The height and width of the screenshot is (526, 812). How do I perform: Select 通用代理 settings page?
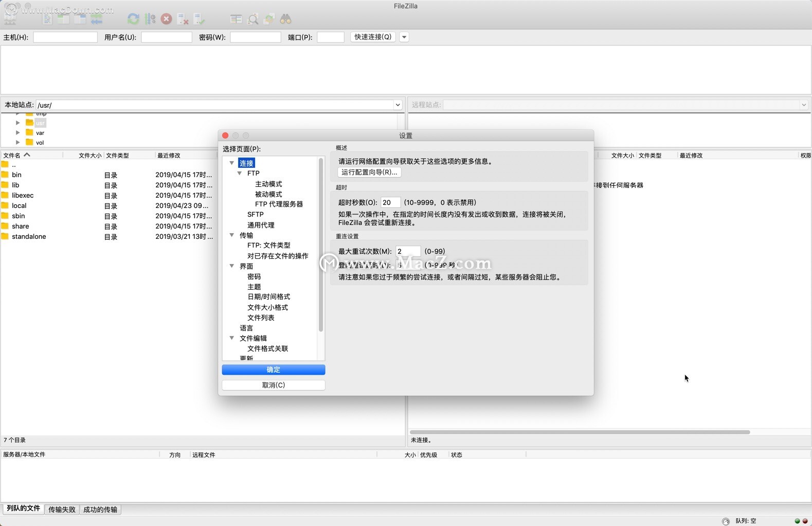point(261,225)
